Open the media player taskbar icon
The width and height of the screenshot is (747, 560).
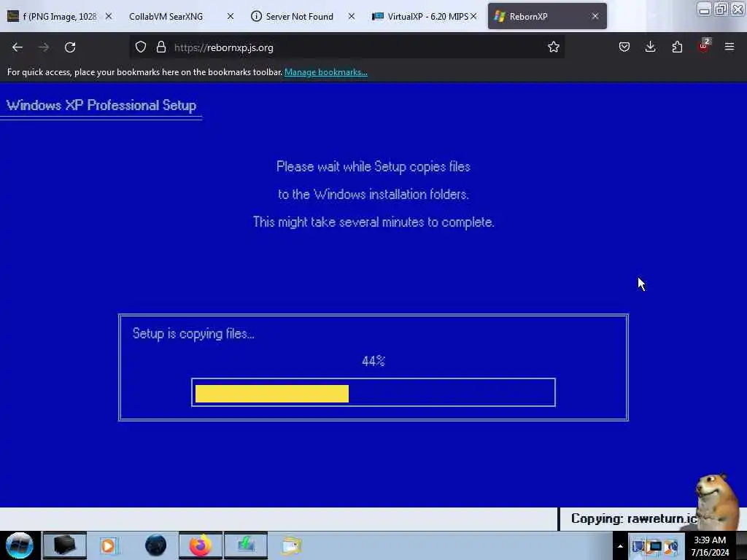pos(109,545)
